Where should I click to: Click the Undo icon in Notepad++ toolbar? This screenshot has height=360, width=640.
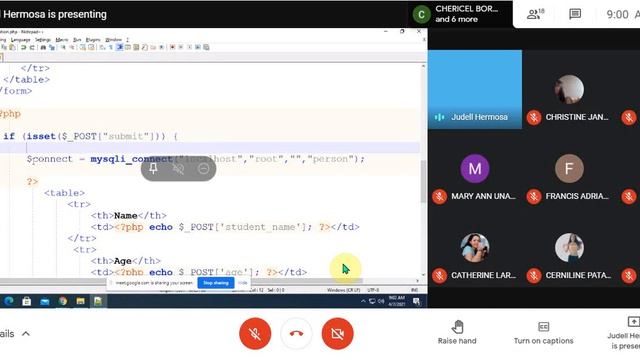click(x=24, y=47)
